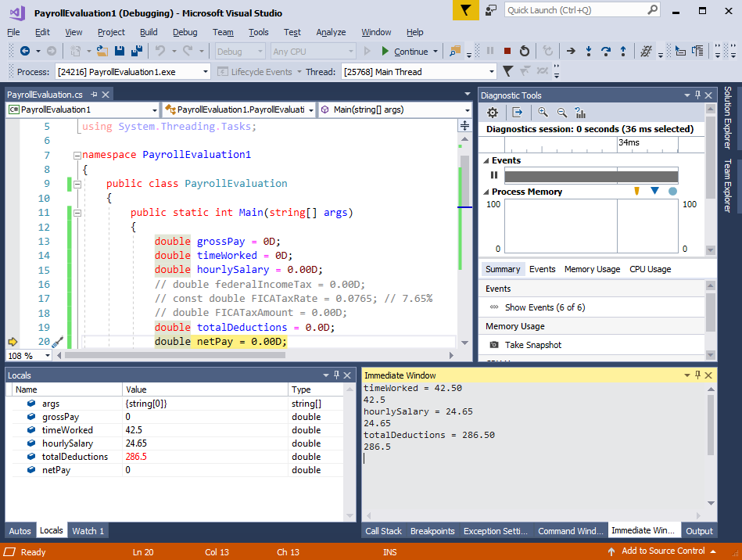This screenshot has width=742, height=560.
Task: Open the Main(string[] args) member dropdown
Action: point(467,109)
